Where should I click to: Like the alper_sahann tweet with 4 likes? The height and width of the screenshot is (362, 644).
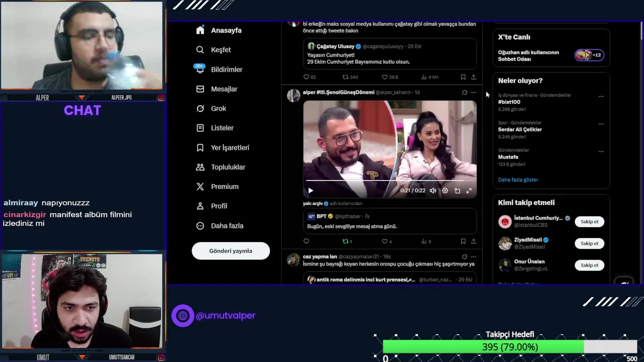click(x=386, y=241)
